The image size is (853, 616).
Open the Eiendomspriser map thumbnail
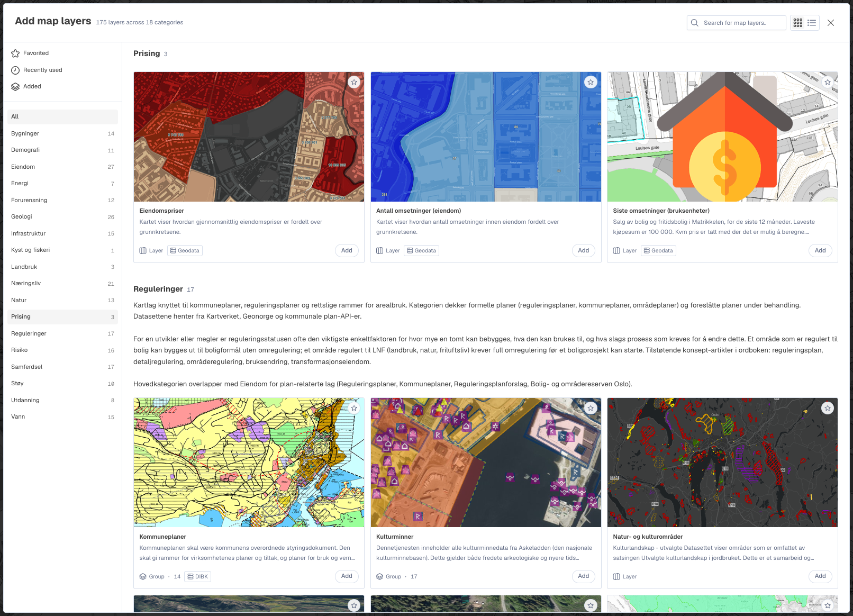point(249,137)
